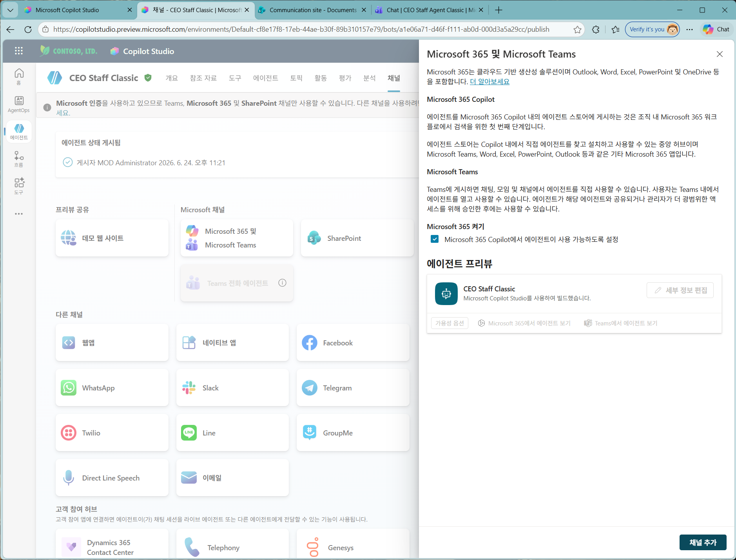Image resolution: width=736 pixels, height=560 pixels.
Task: Open AgentOps in the sidebar
Action: coord(19,105)
